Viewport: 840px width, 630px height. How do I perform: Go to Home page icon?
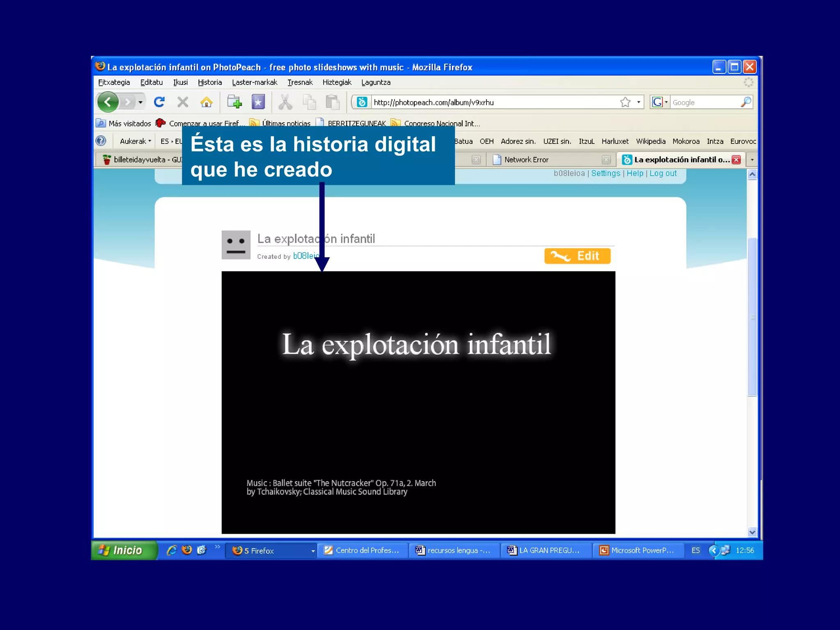point(206,102)
